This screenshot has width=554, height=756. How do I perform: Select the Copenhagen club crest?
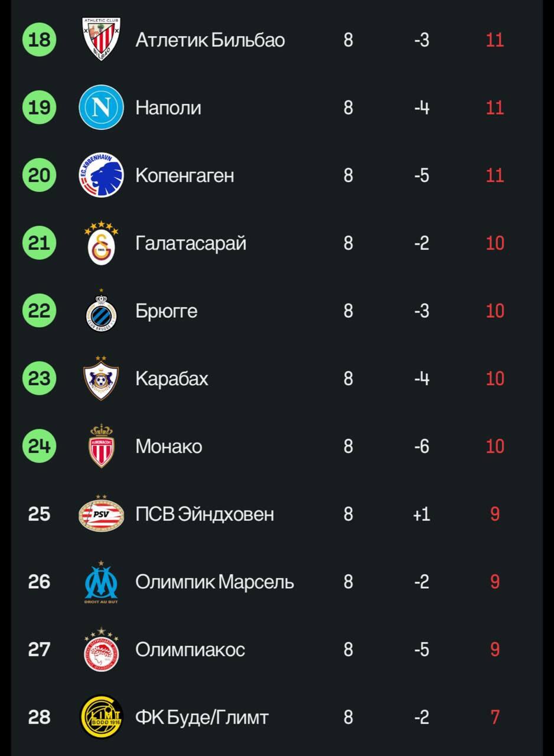101,175
